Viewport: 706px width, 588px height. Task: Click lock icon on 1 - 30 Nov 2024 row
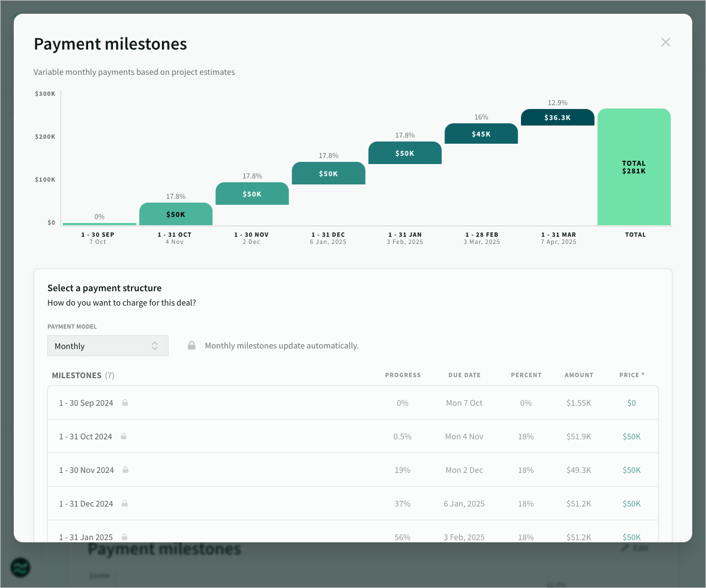[126, 470]
